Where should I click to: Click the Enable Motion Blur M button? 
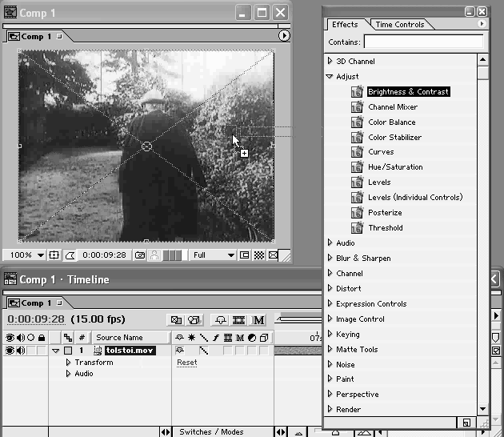[x=258, y=320]
